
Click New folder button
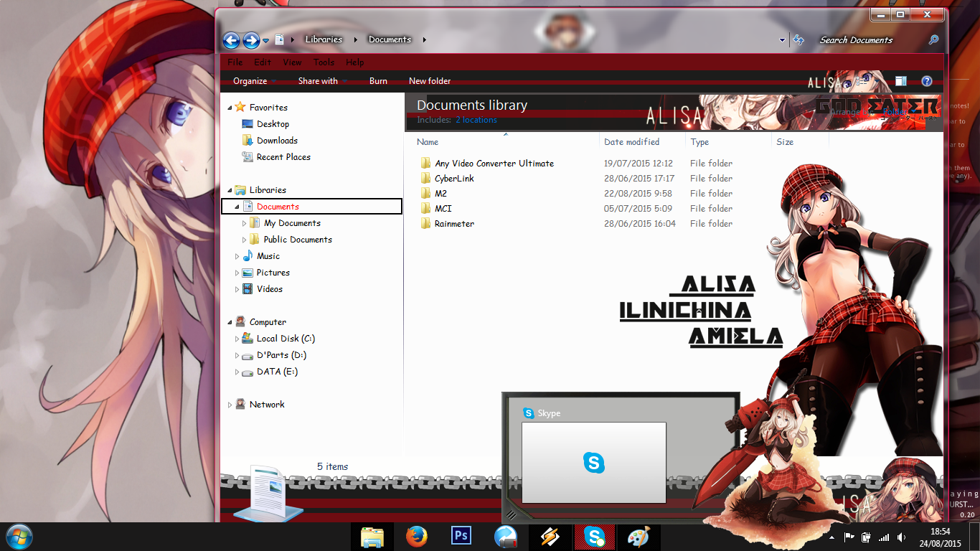(x=430, y=81)
